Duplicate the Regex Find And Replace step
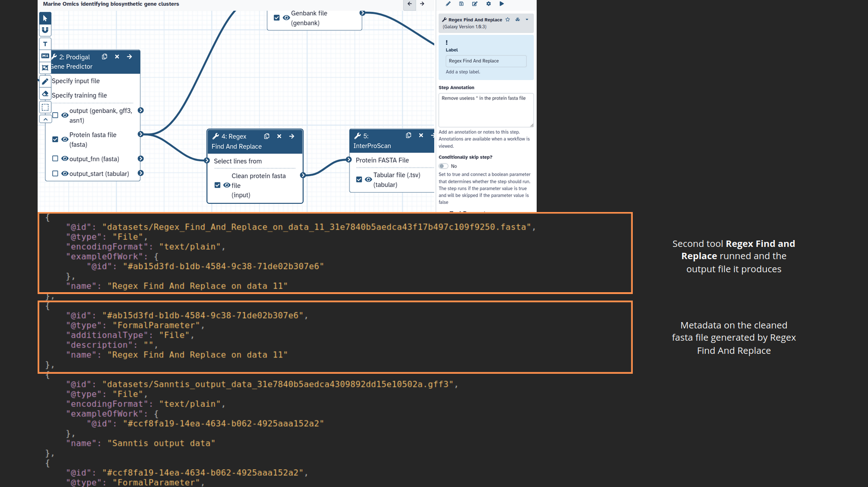Image resolution: width=868 pixels, height=487 pixels. point(267,136)
